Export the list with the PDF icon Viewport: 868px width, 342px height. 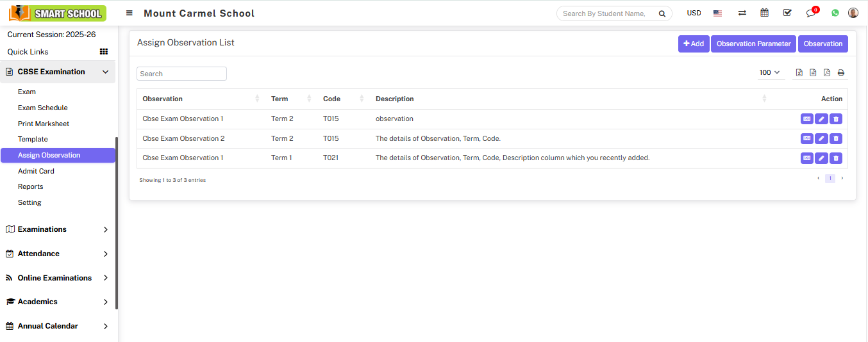click(x=827, y=73)
